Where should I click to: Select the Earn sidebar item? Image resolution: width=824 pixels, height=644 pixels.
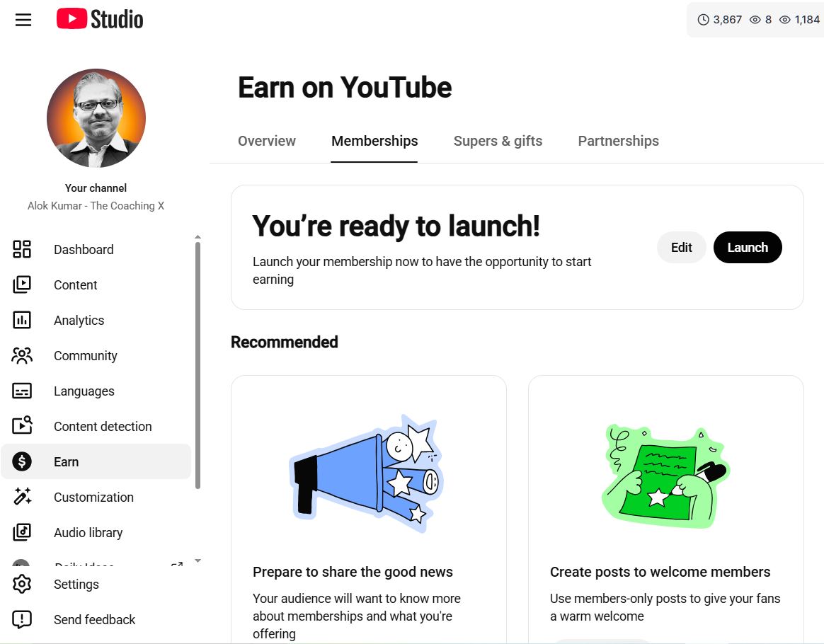[x=96, y=461]
